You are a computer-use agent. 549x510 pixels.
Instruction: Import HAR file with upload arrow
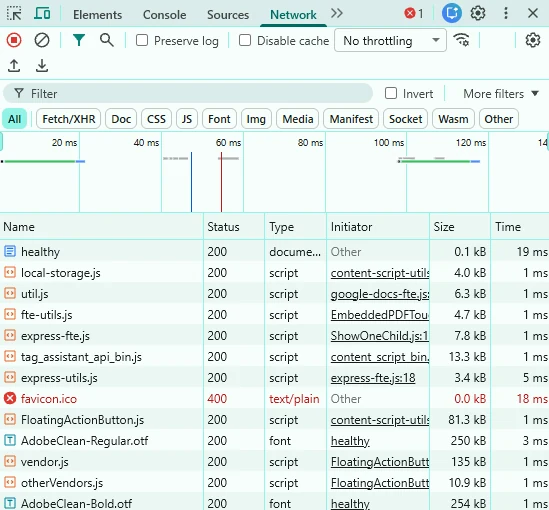(x=14, y=65)
